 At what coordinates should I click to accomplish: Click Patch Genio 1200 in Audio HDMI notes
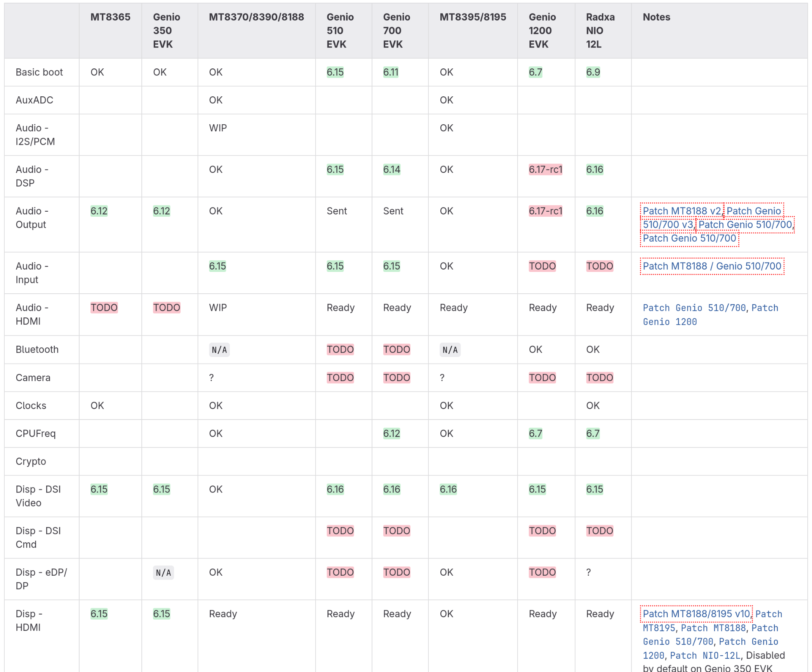(669, 322)
